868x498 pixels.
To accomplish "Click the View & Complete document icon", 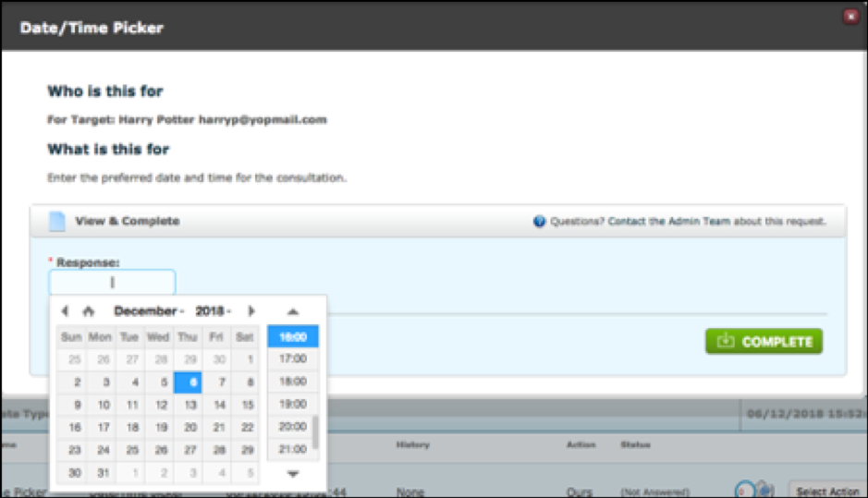I will 57,222.
